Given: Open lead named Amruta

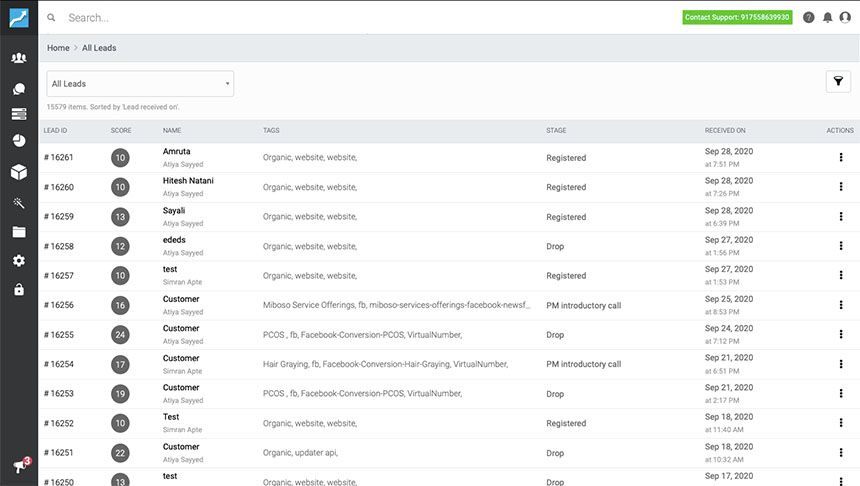Looking at the screenshot, I should pyautogui.click(x=177, y=151).
